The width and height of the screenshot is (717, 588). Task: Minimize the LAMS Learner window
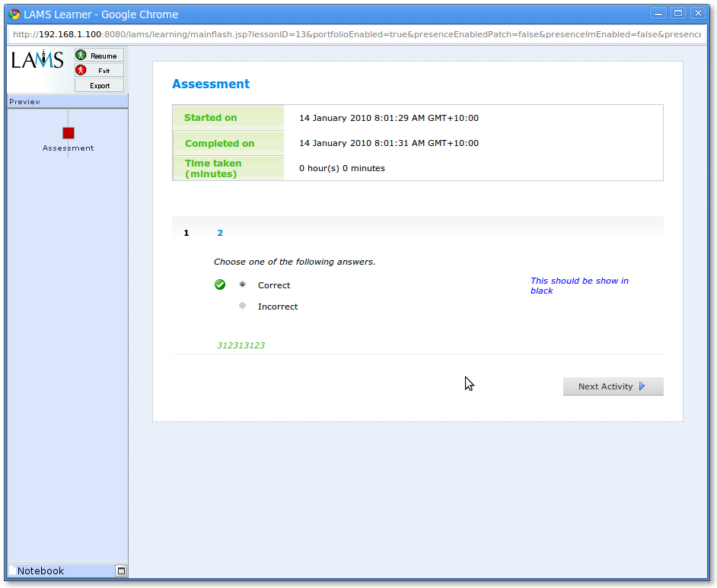pyautogui.click(x=658, y=13)
